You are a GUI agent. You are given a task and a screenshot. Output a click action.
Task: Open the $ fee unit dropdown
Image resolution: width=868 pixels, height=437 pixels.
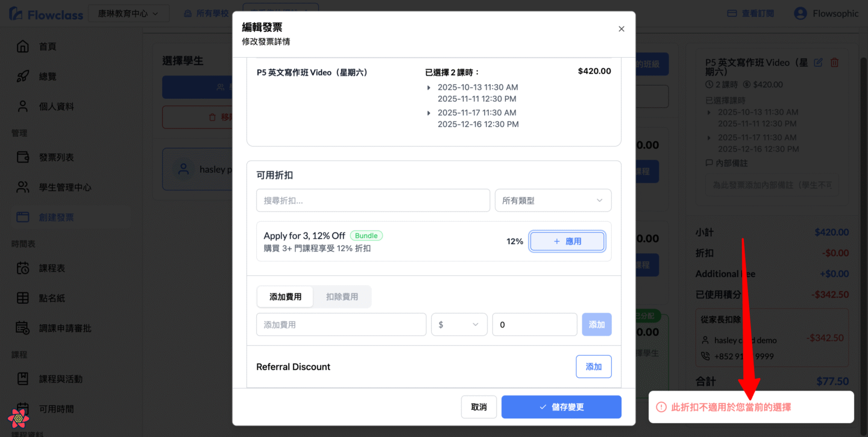[x=459, y=324]
